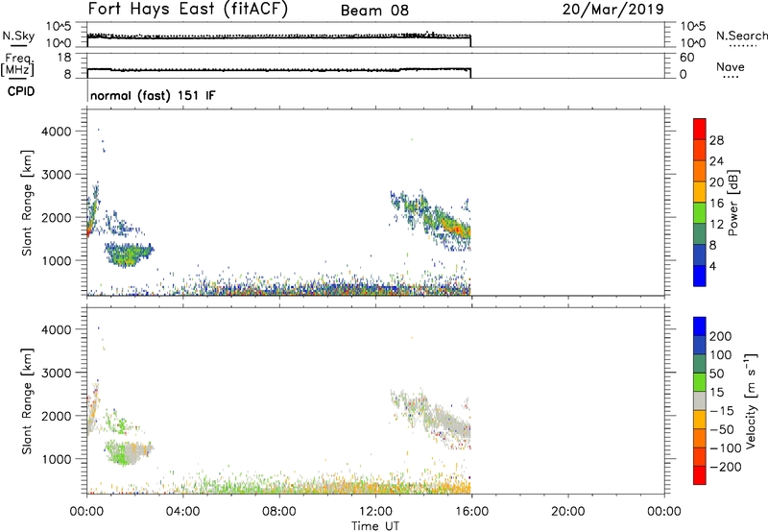This screenshot has height=532, width=768.
Task: Click the 'N.Sky' legend label
Action: coord(18,36)
